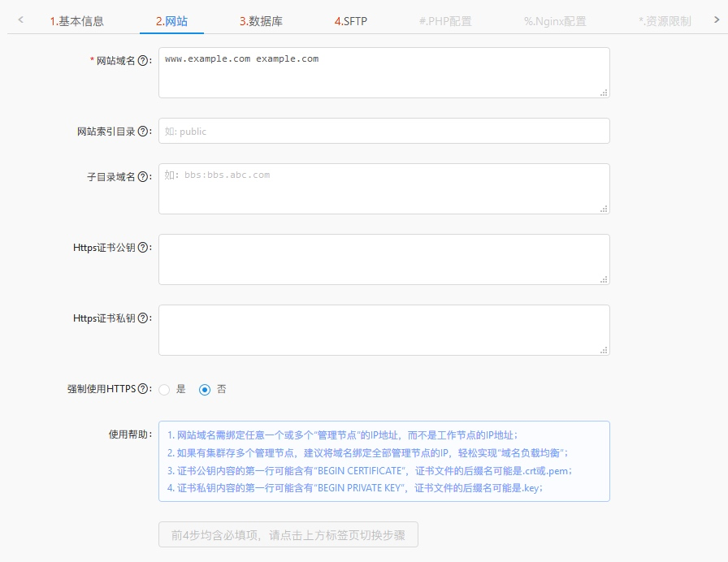Click help icon beside 网站索引目录 label
Screen dimensions: 728x562
(x=143, y=132)
